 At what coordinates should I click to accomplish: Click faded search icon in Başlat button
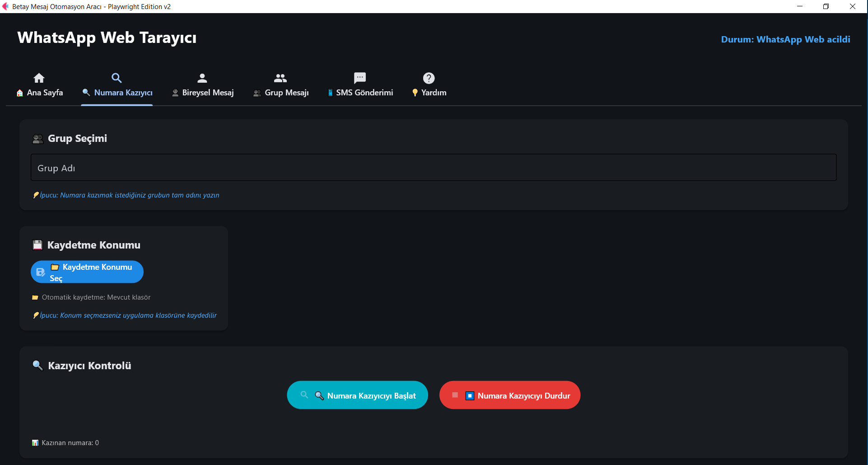click(304, 395)
